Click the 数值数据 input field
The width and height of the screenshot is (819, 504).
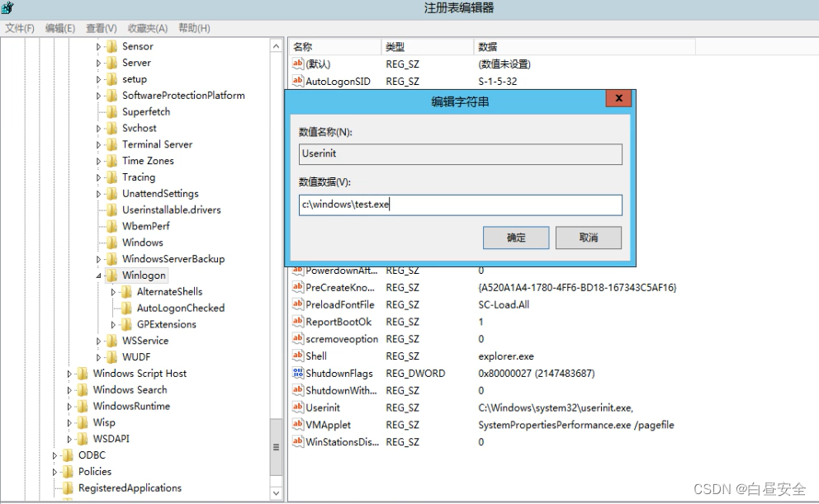461,205
